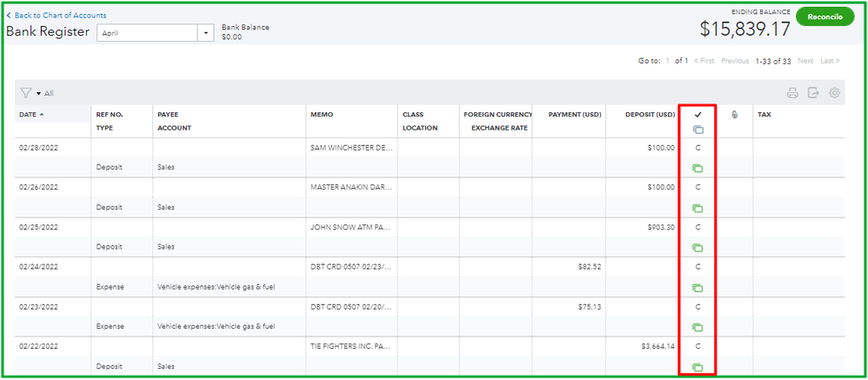Click the attachment paperclip column icon
Viewport: 868px width, 380px height.
point(735,115)
